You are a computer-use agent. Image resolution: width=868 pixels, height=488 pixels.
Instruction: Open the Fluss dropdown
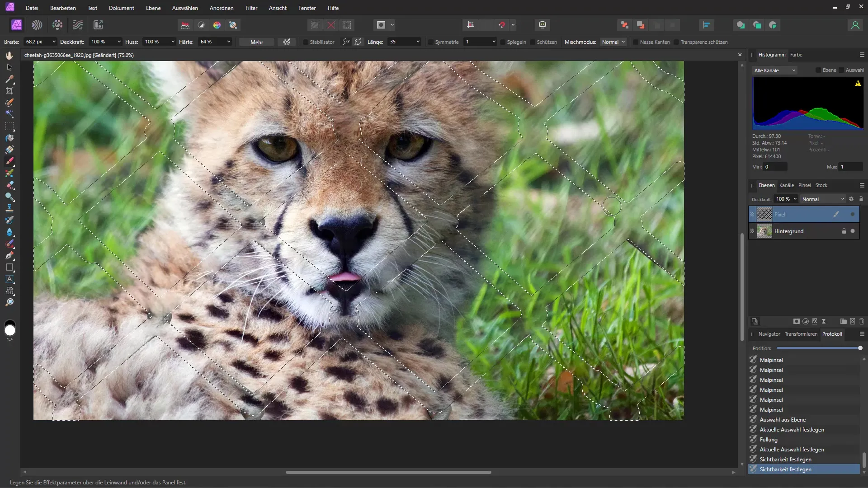173,42
